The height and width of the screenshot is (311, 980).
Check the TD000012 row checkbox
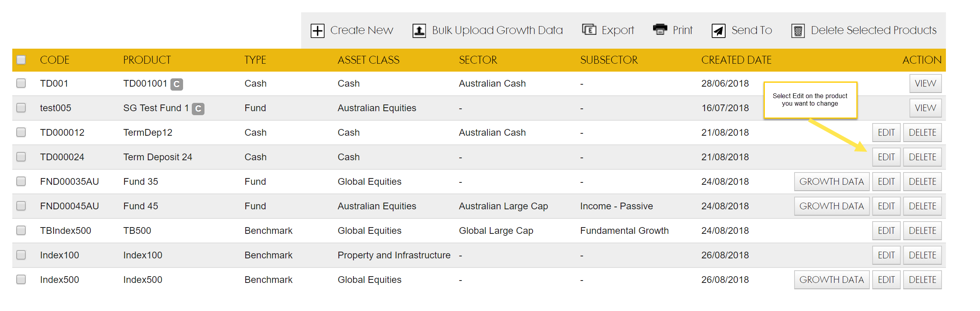pyautogui.click(x=21, y=132)
